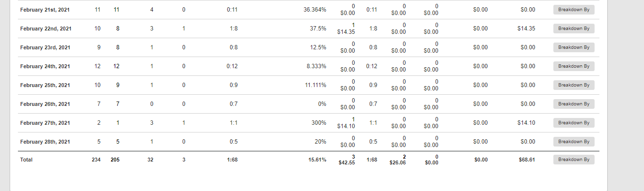This screenshot has width=644, height=191.
Task: Click Breakdown By in February 28th row
Action: pyautogui.click(x=574, y=142)
